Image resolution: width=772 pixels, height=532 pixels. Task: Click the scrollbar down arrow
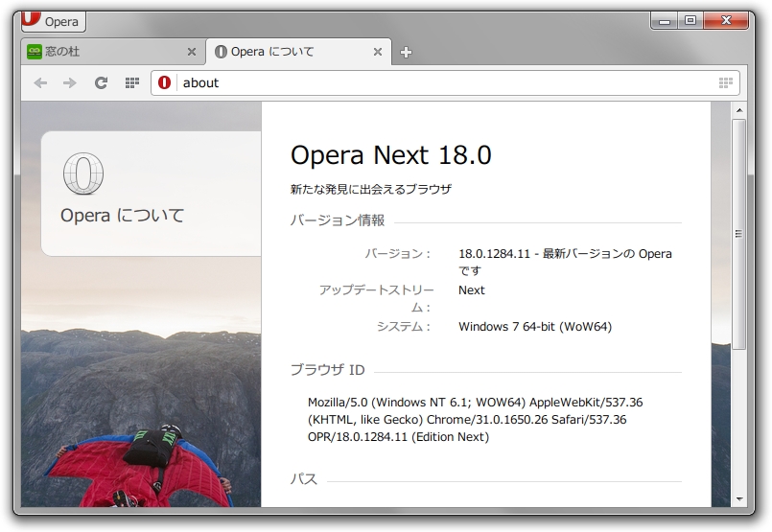click(x=739, y=499)
